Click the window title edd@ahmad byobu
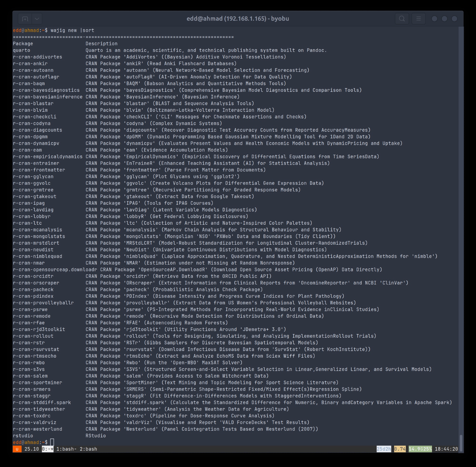Screen dimensions: 476x467 pyautogui.click(x=238, y=19)
